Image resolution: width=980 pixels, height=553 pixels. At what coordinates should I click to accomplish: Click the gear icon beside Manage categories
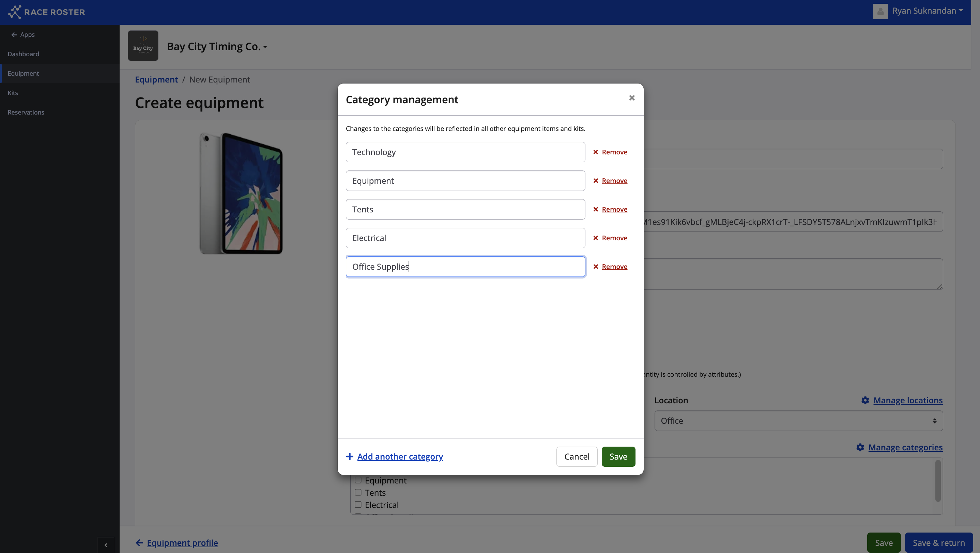point(860,447)
